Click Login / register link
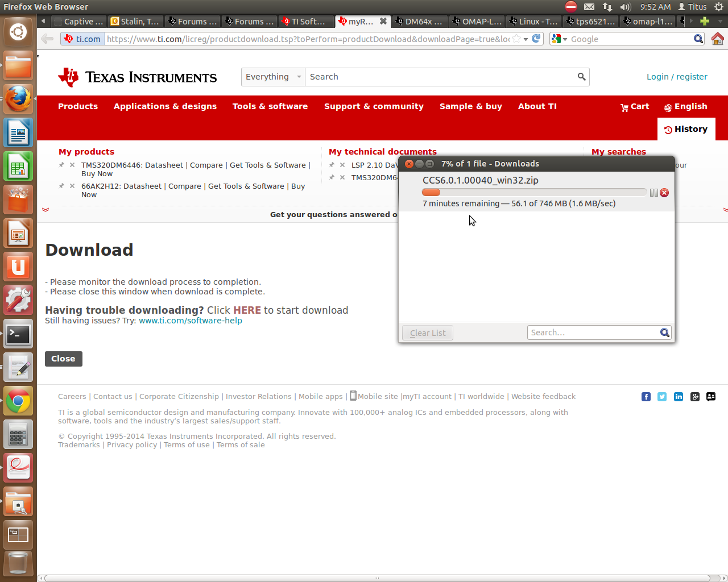 677,77
